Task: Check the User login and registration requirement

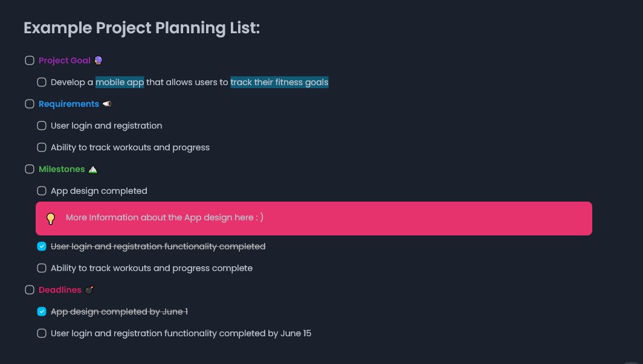Action: tap(42, 126)
